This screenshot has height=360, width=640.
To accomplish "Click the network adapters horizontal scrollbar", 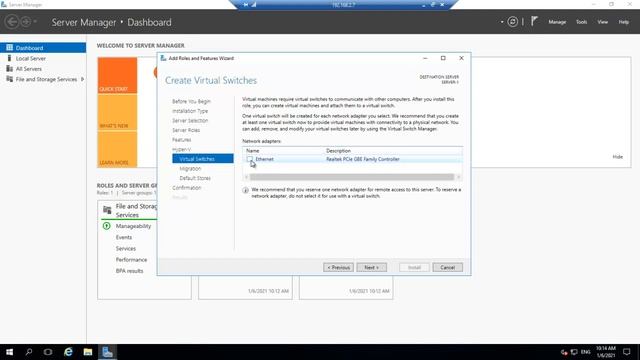I will pyautogui.click(x=351, y=177).
